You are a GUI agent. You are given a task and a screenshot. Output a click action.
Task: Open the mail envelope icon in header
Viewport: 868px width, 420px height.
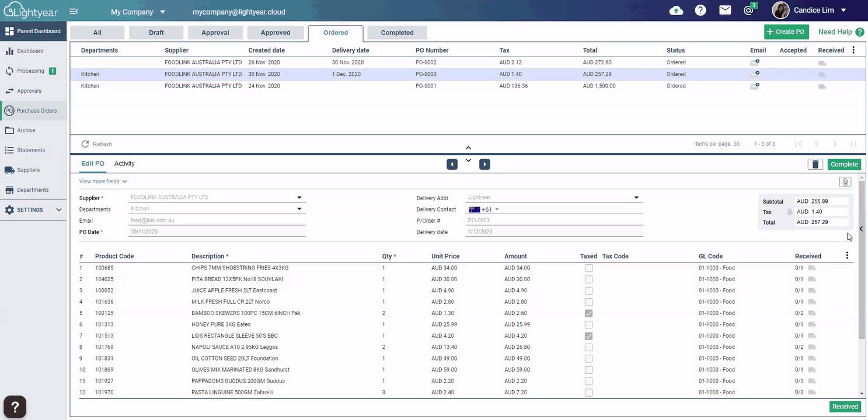[725, 10]
